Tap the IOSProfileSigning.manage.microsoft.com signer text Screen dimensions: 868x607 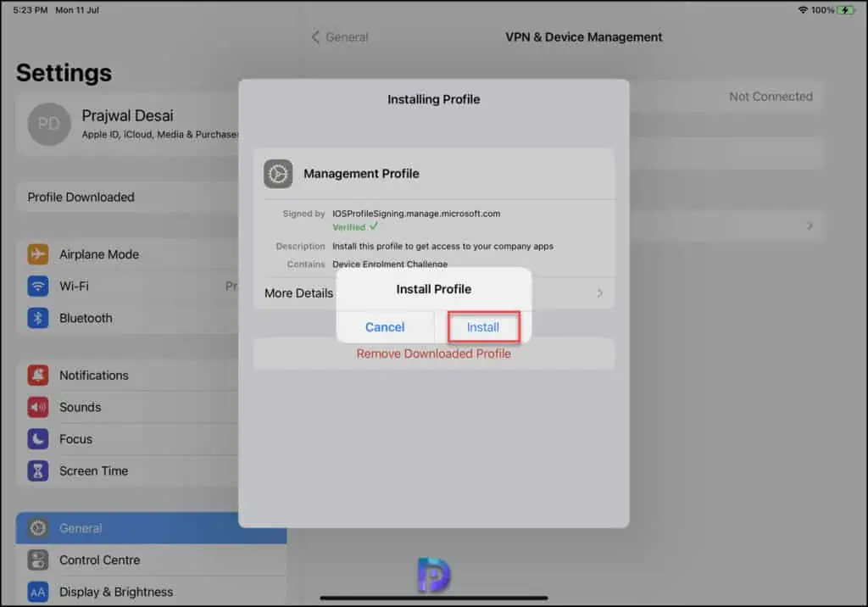(415, 214)
